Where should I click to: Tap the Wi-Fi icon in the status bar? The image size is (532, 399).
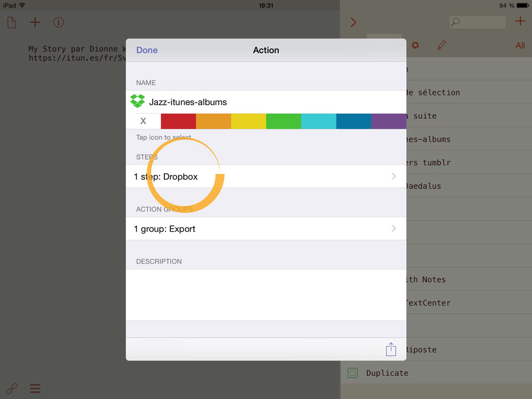pyautogui.click(x=22, y=5)
